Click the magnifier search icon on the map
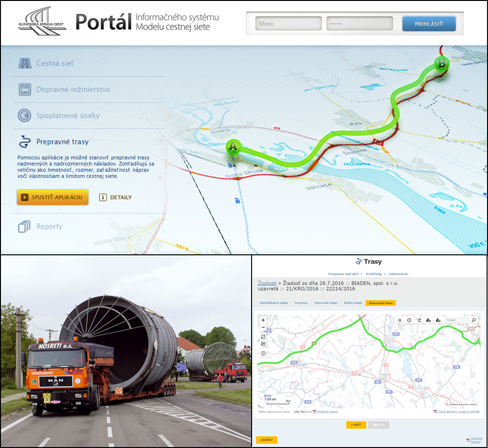Viewport: 488px width, 448px height. coord(474,320)
